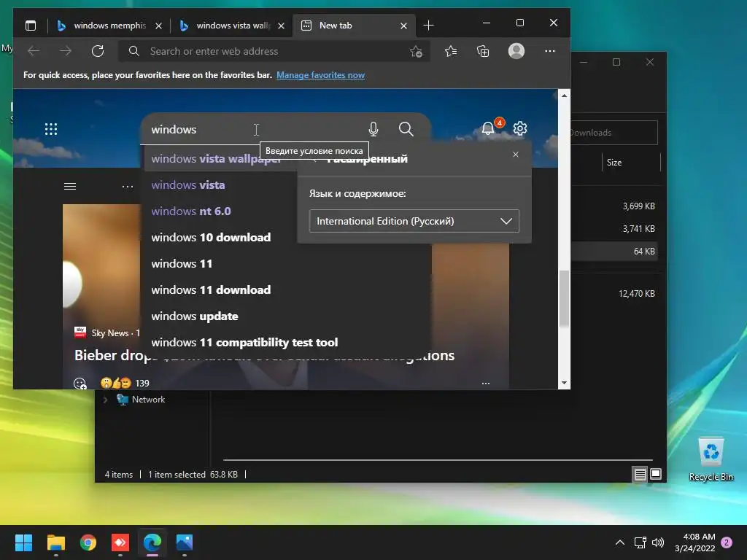Refresh the current page

pos(98,51)
